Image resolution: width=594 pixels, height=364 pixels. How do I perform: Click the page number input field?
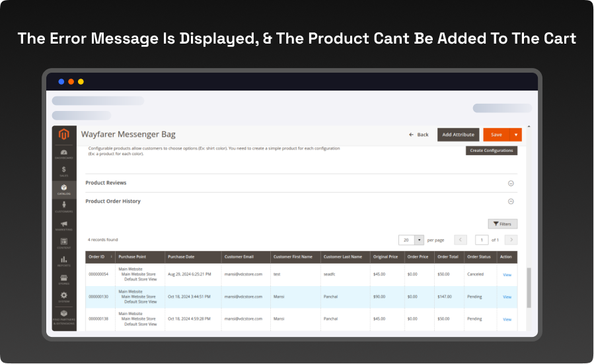click(482, 240)
